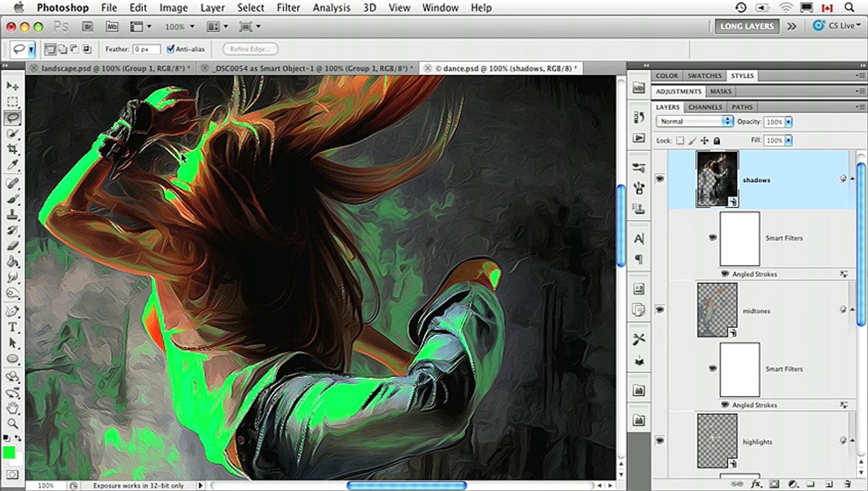Screen dimensions: 868x491
Task: Open the Filter menu
Action: (x=289, y=8)
